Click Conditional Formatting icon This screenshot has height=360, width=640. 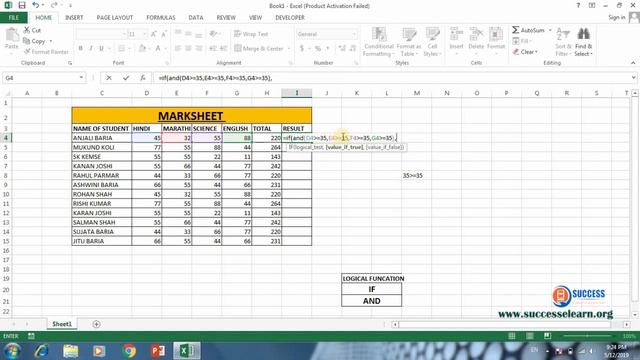point(379,35)
